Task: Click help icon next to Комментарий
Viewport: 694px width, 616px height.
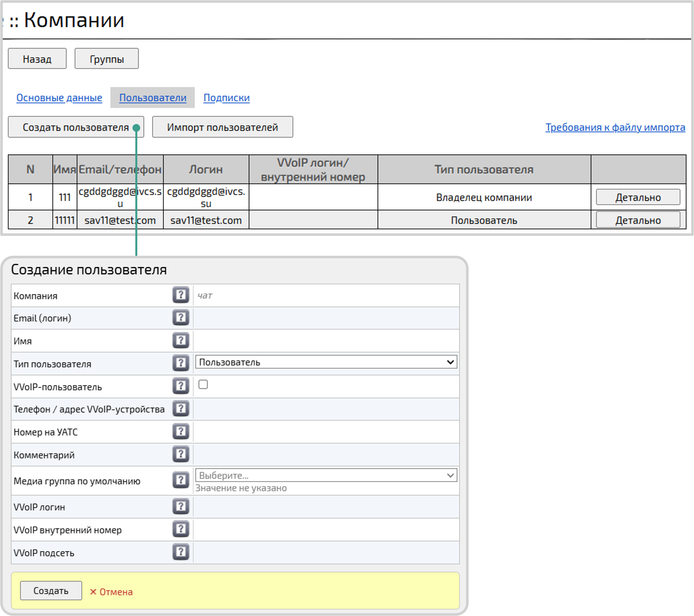Action: click(x=181, y=454)
